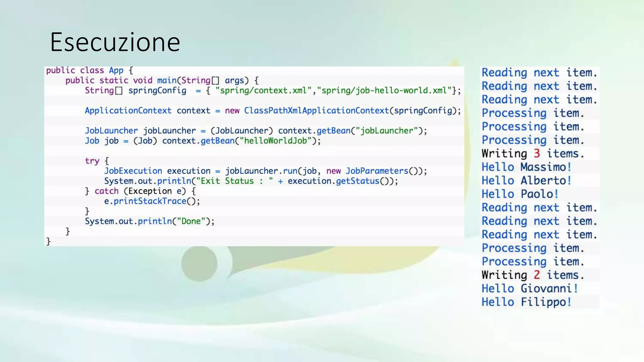Screen dimensions: 644x362
Task: Click the slide title Esecuzione
Action: pos(115,42)
